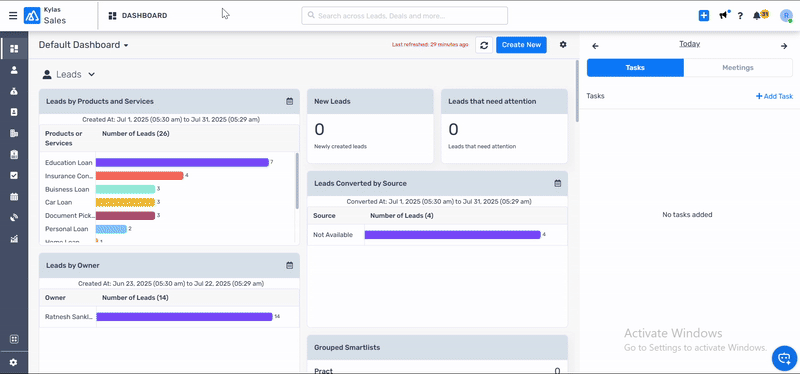Open the announcements megaphone icon
The height and width of the screenshot is (374, 800).
tap(723, 15)
